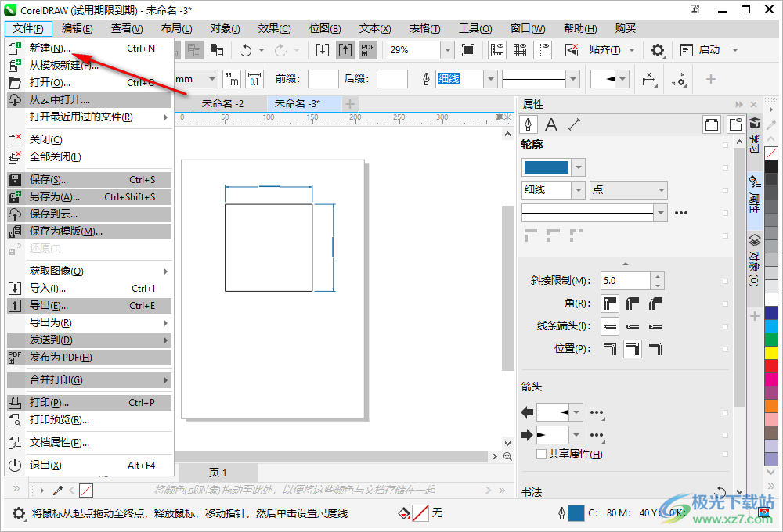Open the outline color dropdown
Viewport: 783px width, 532px height.
(579, 167)
